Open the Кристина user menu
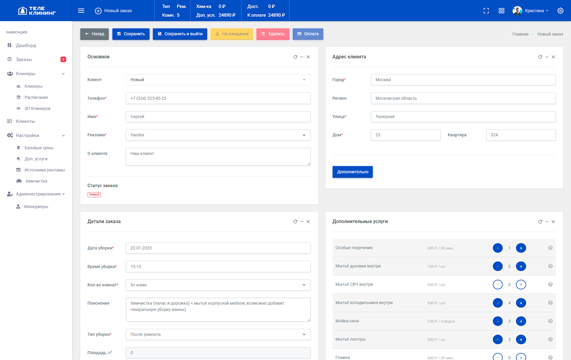 530,11
